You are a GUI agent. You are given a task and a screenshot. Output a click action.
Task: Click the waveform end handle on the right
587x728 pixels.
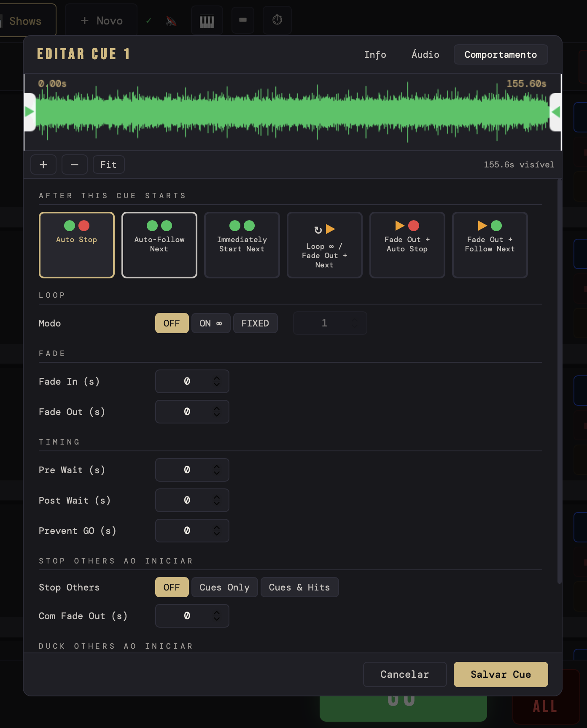pos(555,112)
